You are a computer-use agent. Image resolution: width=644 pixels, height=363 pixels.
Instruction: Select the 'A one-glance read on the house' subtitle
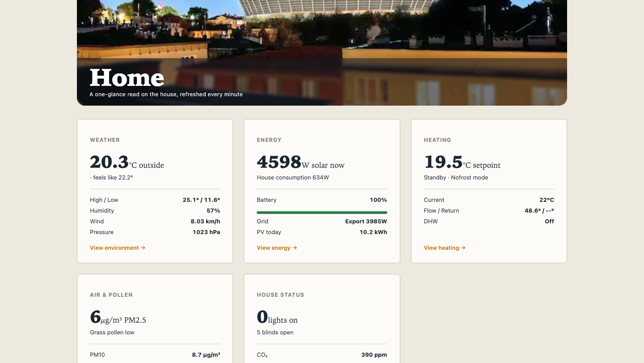[166, 94]
